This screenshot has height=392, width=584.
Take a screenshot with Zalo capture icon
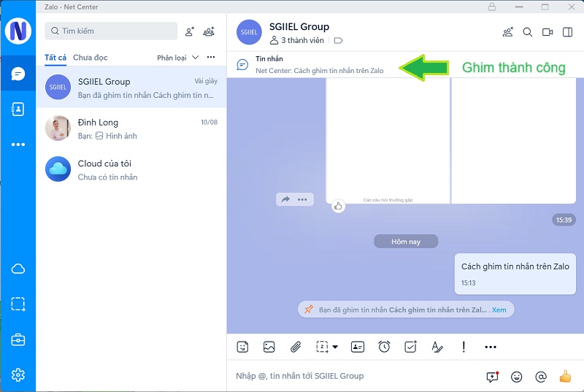pyautogui.click(x=322, y=347)
